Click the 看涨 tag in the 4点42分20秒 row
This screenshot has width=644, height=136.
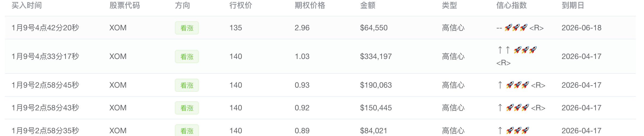point(187,28)
